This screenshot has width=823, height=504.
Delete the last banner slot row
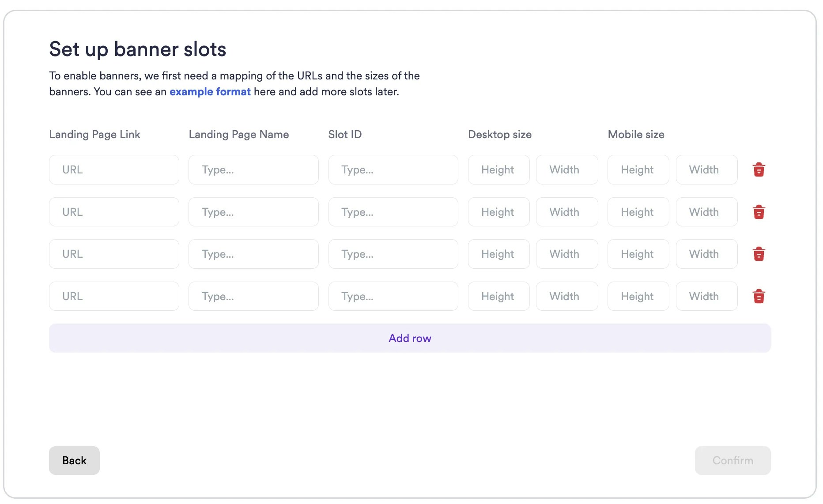click(x=759, y=296)
